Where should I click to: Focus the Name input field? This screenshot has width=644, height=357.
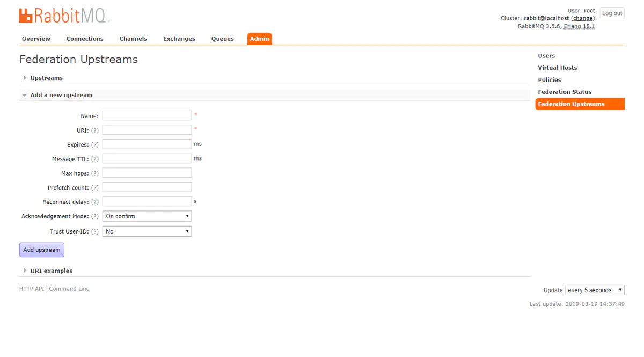click(x=147, y=115)
